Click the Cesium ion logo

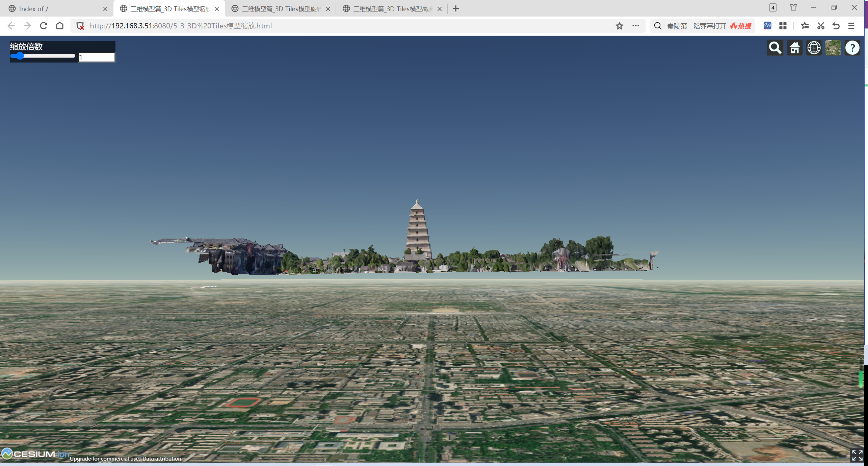[x=35, y=453]
